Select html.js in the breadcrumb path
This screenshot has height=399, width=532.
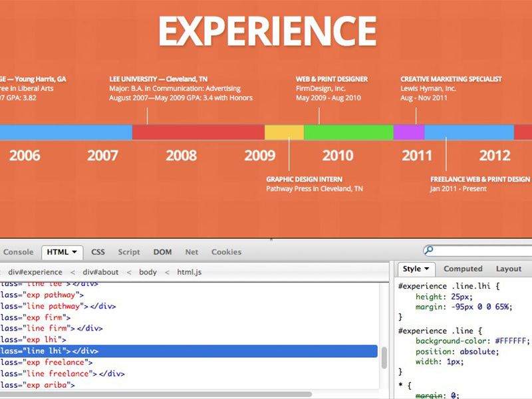click(x=190, y=272)
